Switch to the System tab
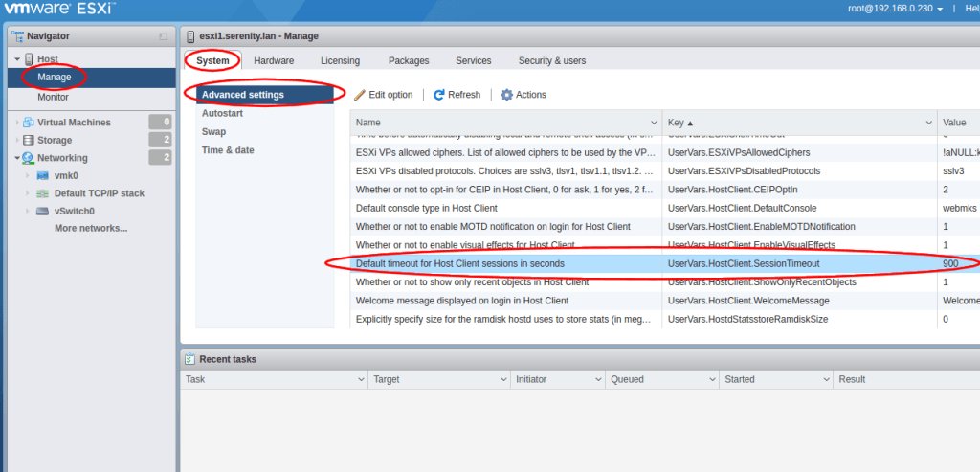Viewport: 980px width, 472px height. (x=212, y=60)
